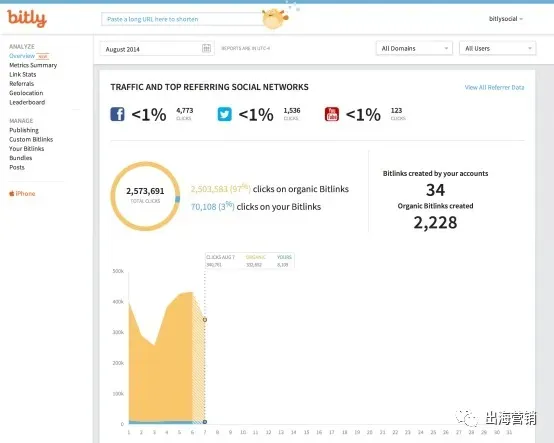Click the 123 YouTube clicks count
This screenshot has height=443, width=554.
coord(396,111)
